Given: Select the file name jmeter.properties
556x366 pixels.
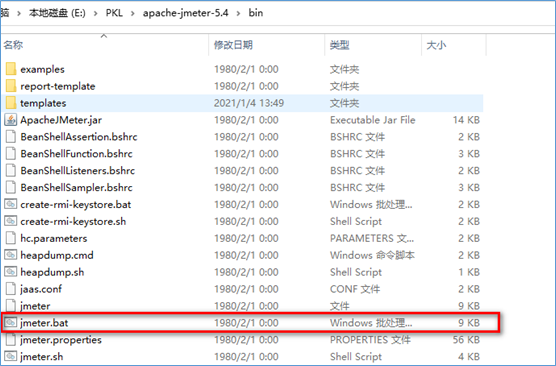Looking at the screenshot, I should coord(61,340).
